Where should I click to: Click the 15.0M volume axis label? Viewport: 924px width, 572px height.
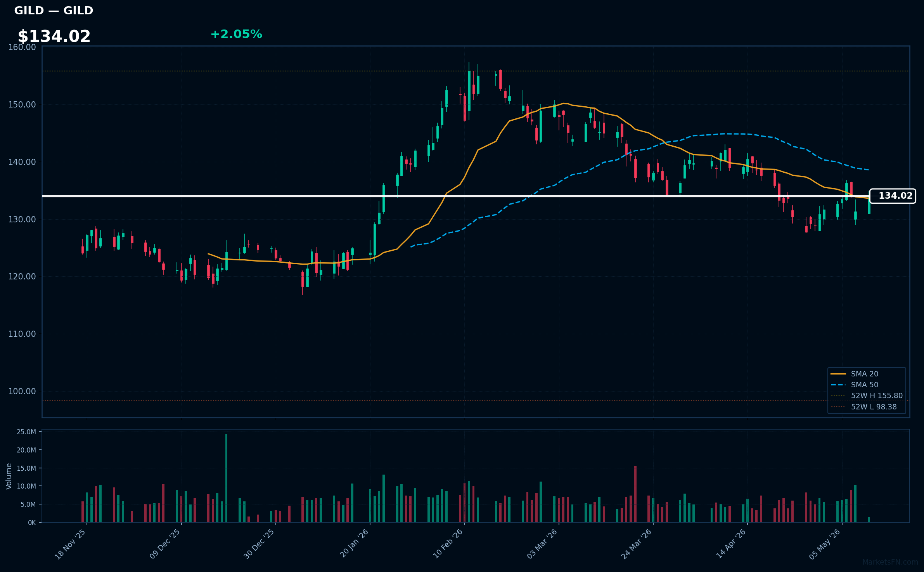(x=26, y=468)
